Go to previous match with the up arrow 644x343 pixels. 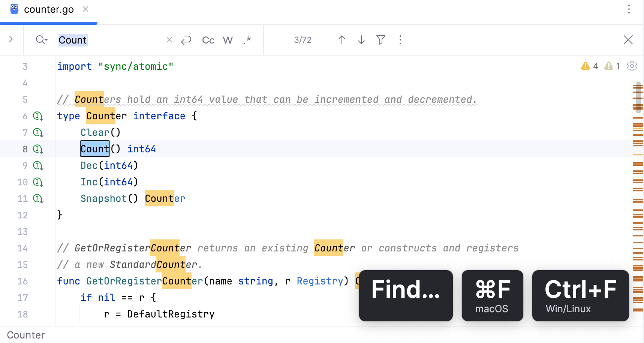coord(342,40)
